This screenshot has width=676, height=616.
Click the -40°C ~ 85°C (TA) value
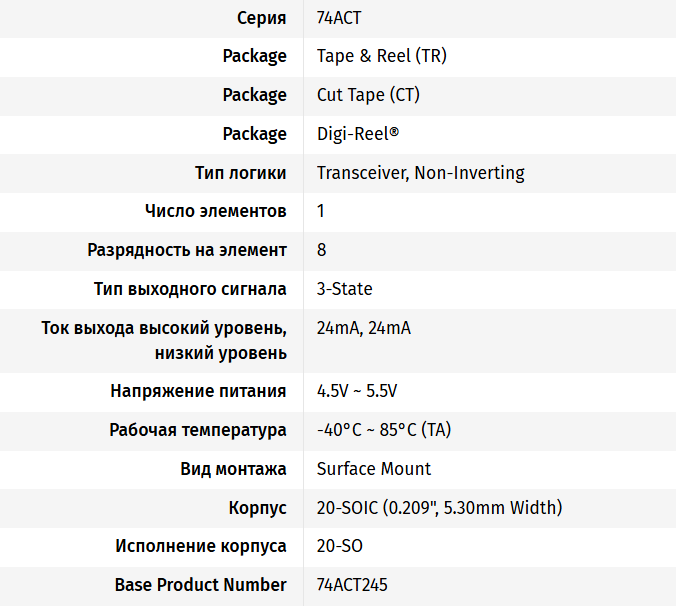point(384,430)
